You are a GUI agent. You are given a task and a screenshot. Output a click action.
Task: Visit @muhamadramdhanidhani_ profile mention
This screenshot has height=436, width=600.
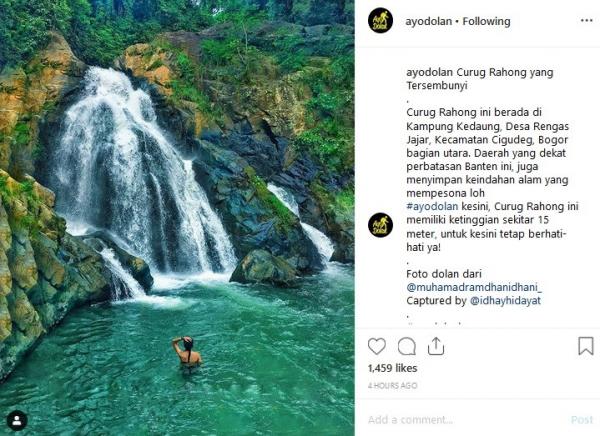pyautogui.click(x=473, y=286)
